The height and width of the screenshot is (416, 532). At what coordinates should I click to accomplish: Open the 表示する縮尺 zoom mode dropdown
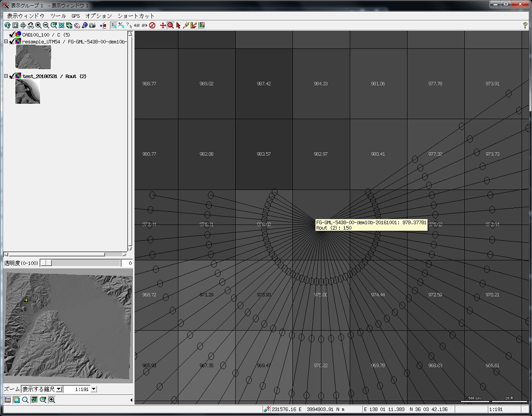pos(59,389)
